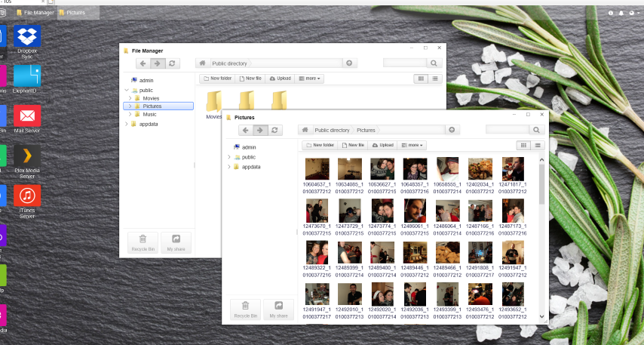Screen dimensions: 644x345
Task: Click Upload in the Pictures window toolbar
Action: coord(382,145)
